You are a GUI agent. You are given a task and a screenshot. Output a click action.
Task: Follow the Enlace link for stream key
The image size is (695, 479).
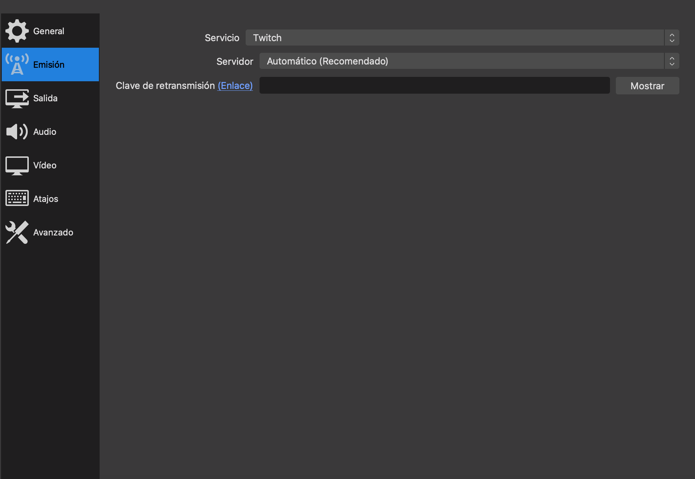coord(235,86)
